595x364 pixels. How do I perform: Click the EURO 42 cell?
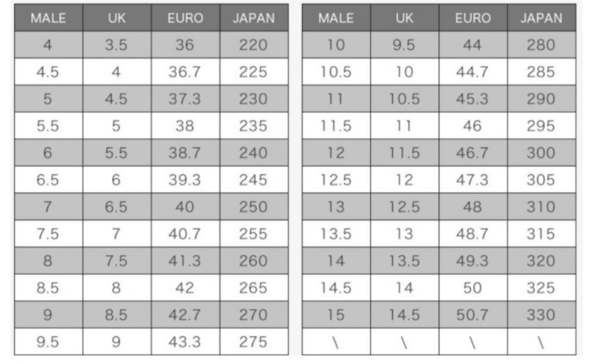click(x=185, y=287)
